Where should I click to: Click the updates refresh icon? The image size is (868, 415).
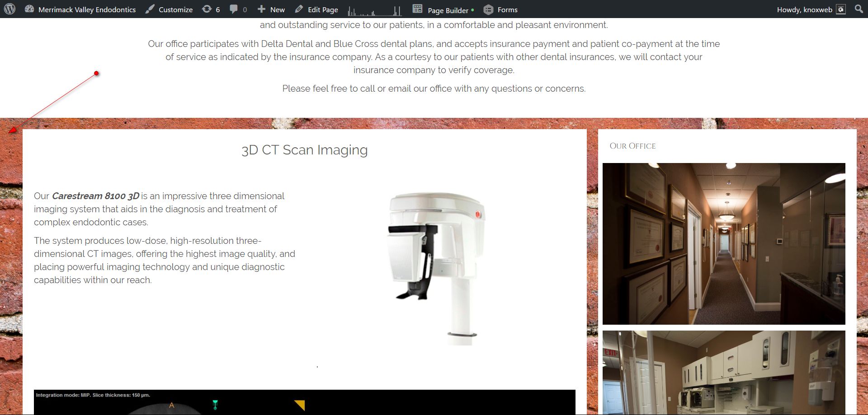click(207, 9)
